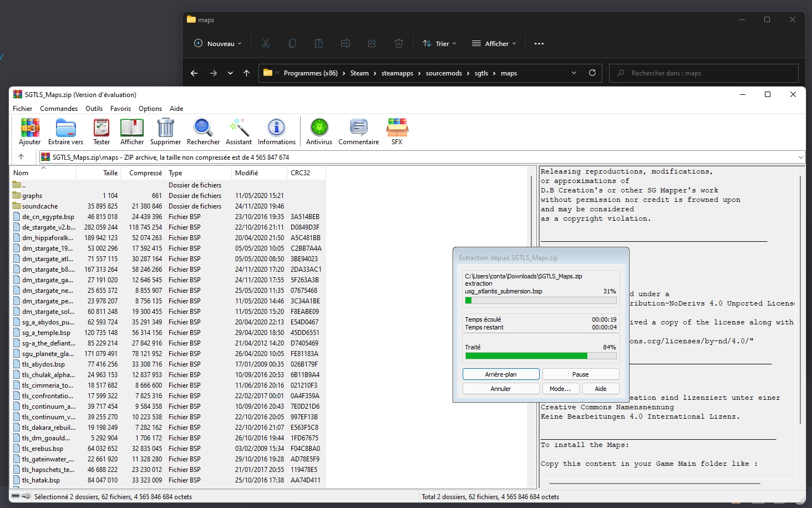812x508 pixels.
Task: Open the Favoris menu
Action: click(120, 109)
